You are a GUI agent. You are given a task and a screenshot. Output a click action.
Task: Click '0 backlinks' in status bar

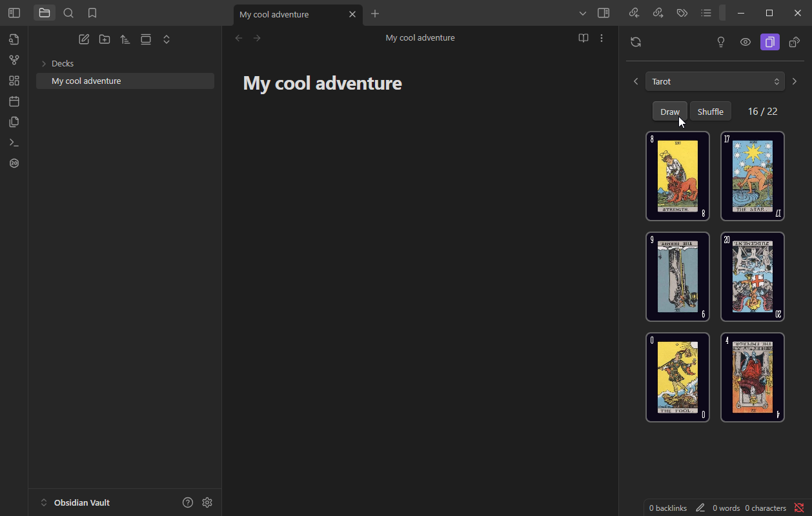(x=668, y=508)
